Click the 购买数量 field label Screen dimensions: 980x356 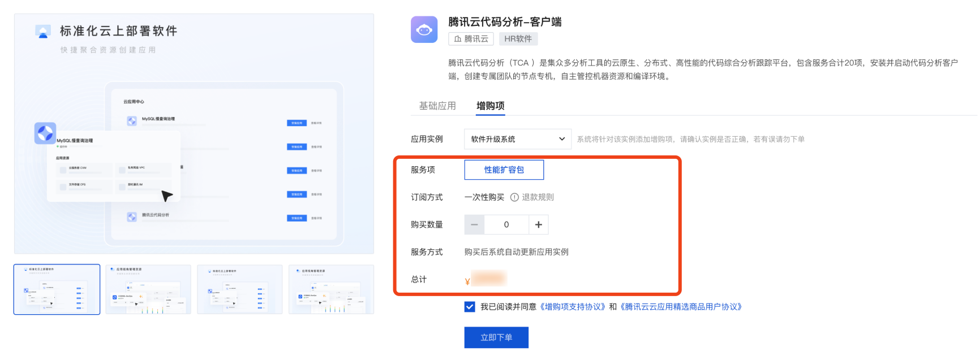[x=427, y=224]
